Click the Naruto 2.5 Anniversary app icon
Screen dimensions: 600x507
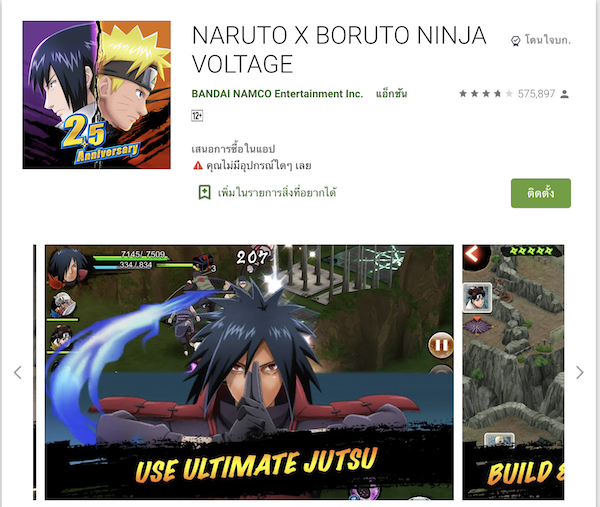point(96,95)
